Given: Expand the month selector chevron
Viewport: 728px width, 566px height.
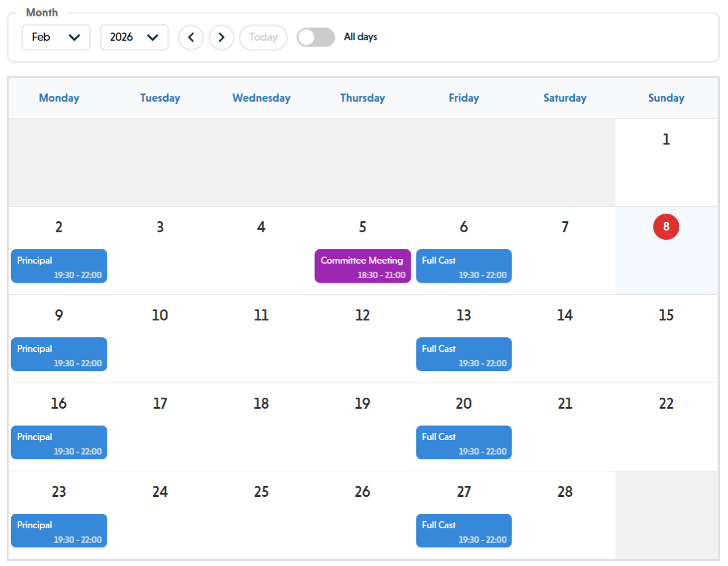Looking at the screenshot, I should 75,37.
